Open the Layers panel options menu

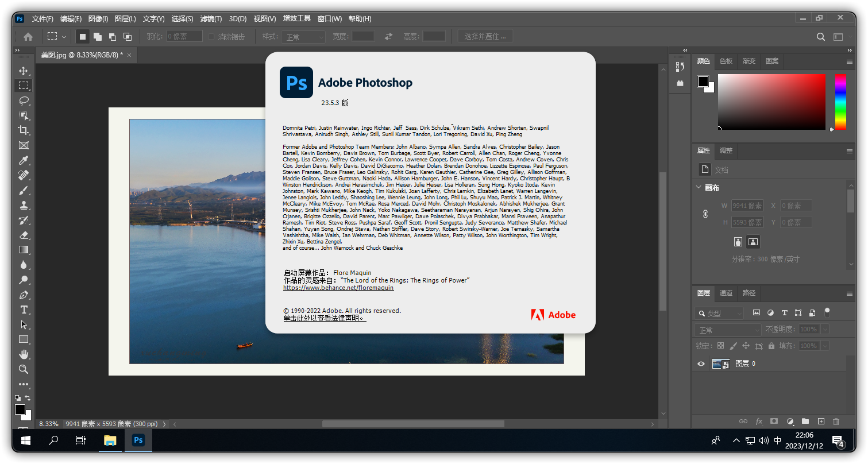click(x=850, y=293)
